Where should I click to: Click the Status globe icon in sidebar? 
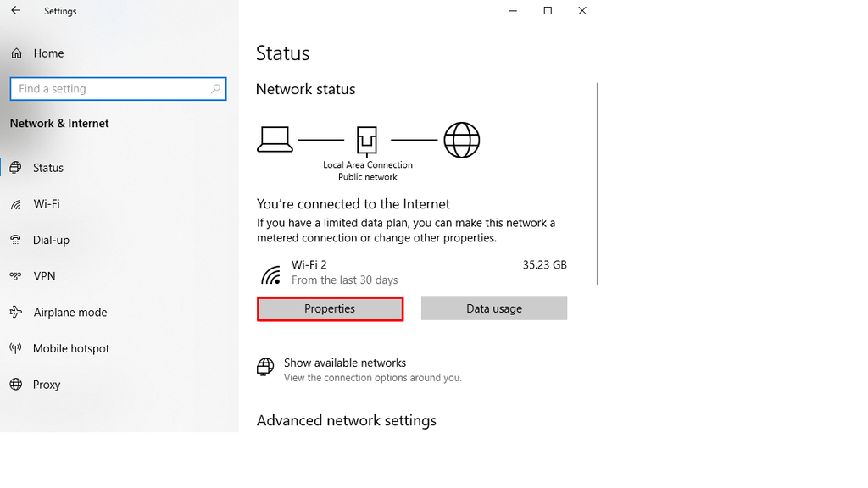(17, 167)
